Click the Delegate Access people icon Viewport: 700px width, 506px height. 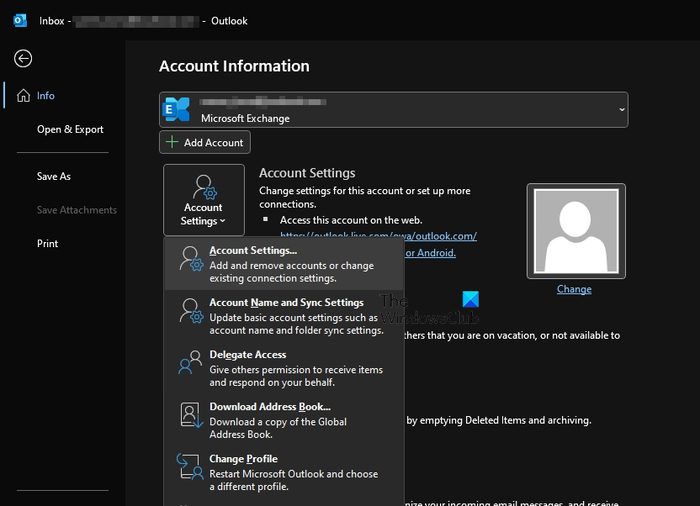tap(189, 363)
